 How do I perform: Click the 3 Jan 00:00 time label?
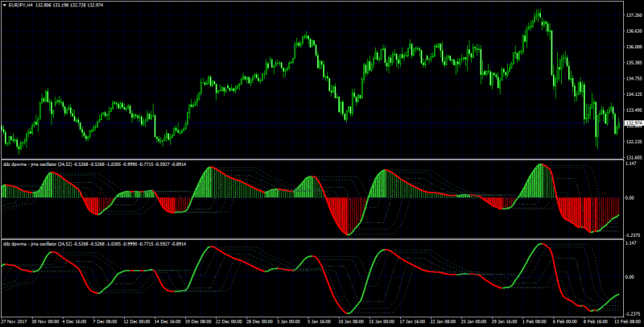click(290, 322)
